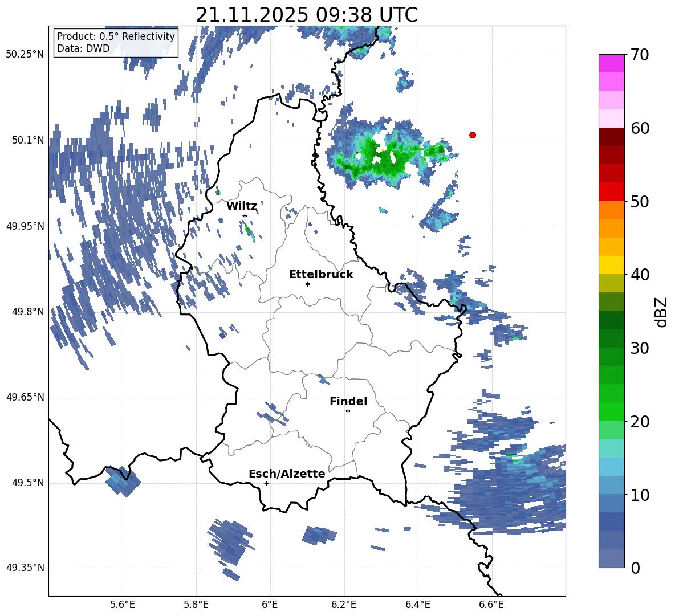Viewport: 675px width, 616px height.
Task: Click the 40 label on the colorbar
Action: point(640,275)
